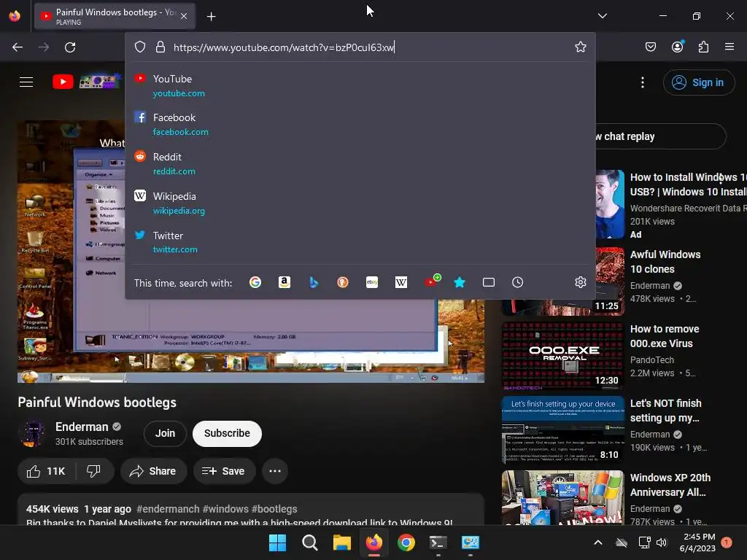Open Let's NOT finish setting up video

665,411
